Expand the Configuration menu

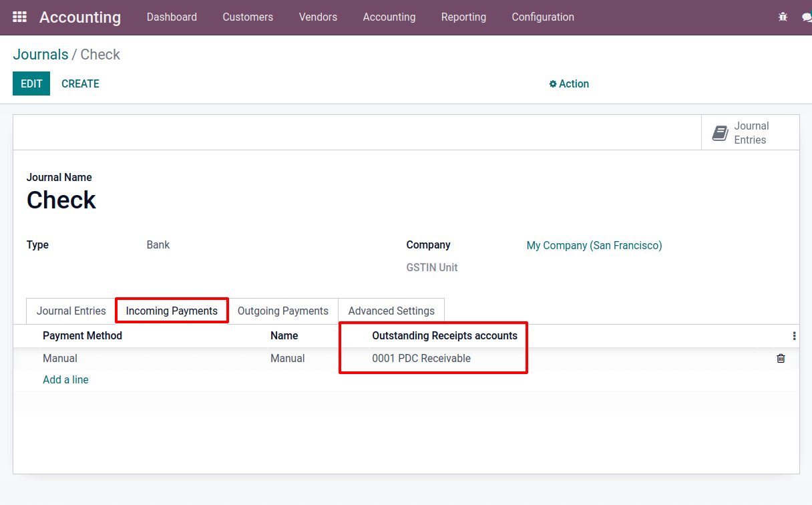(x=542, y=17)
